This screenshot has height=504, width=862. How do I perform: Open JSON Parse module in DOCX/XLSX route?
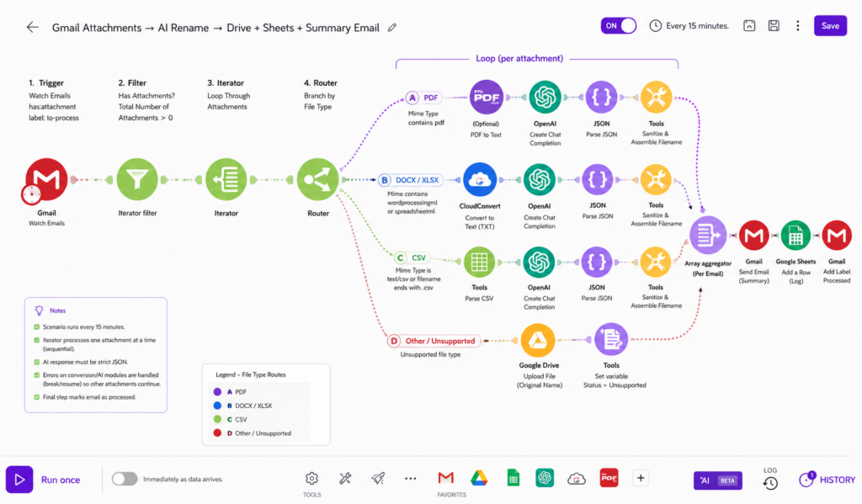[597, 179]
